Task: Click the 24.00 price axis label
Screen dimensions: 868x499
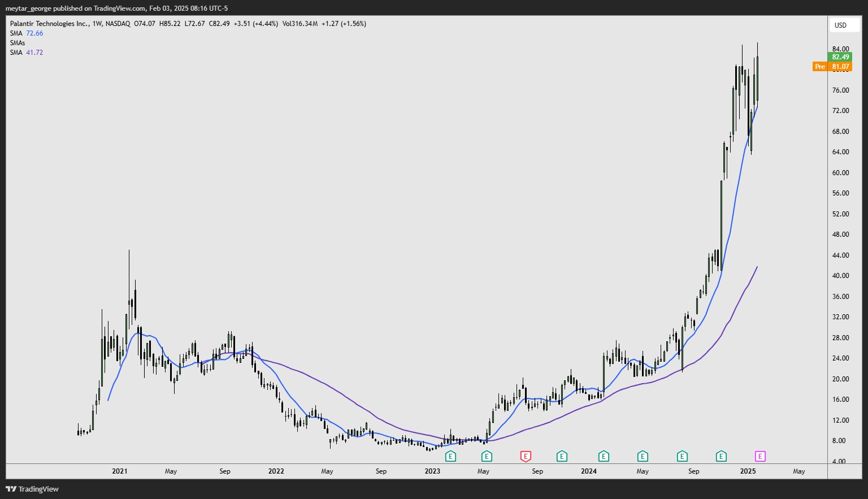Action: pos(840,358)
